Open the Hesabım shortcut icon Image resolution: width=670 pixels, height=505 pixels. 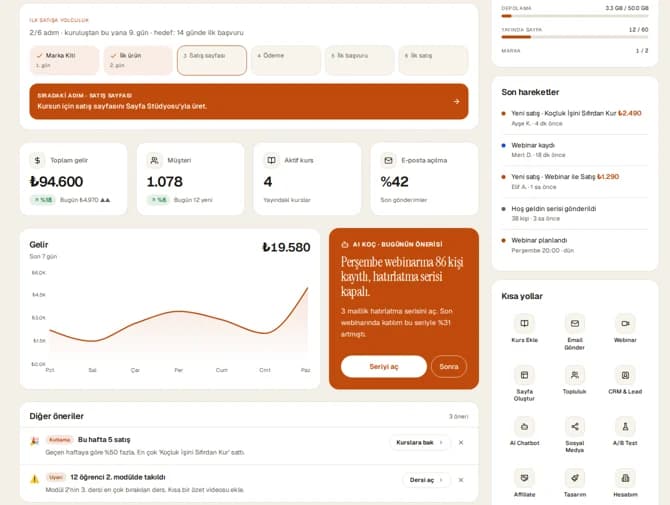[625, 478]
